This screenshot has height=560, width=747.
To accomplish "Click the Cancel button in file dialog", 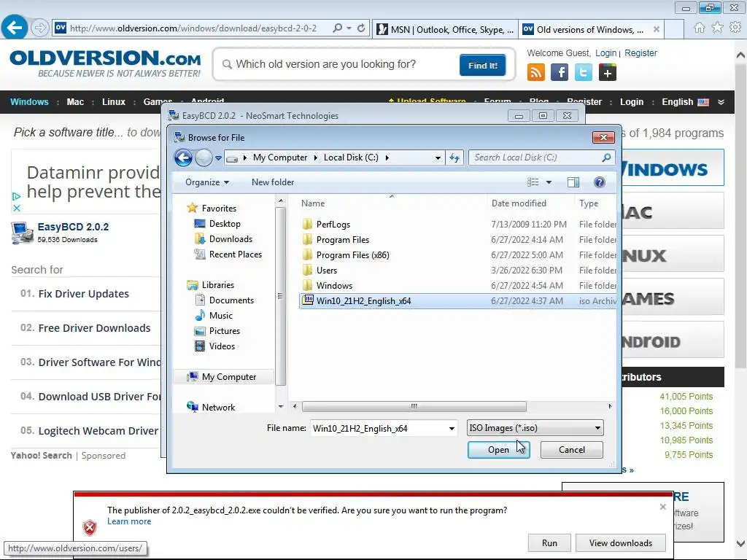I will point(572,449).
